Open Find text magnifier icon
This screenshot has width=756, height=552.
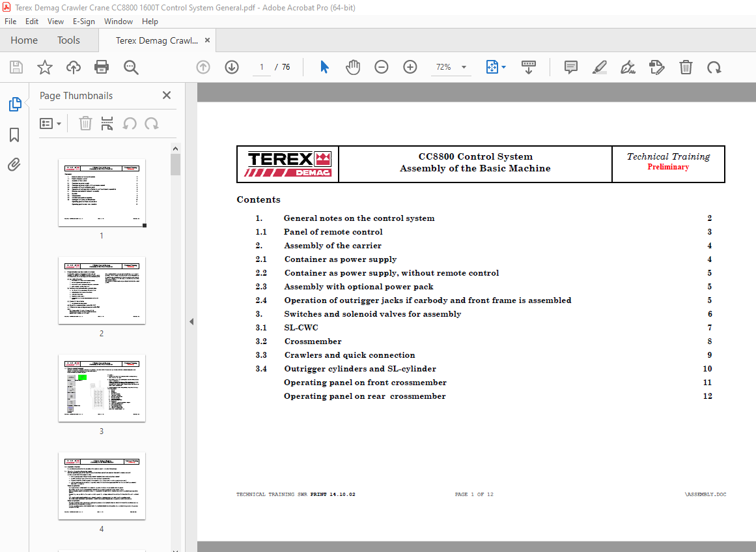tap(131, 67)
